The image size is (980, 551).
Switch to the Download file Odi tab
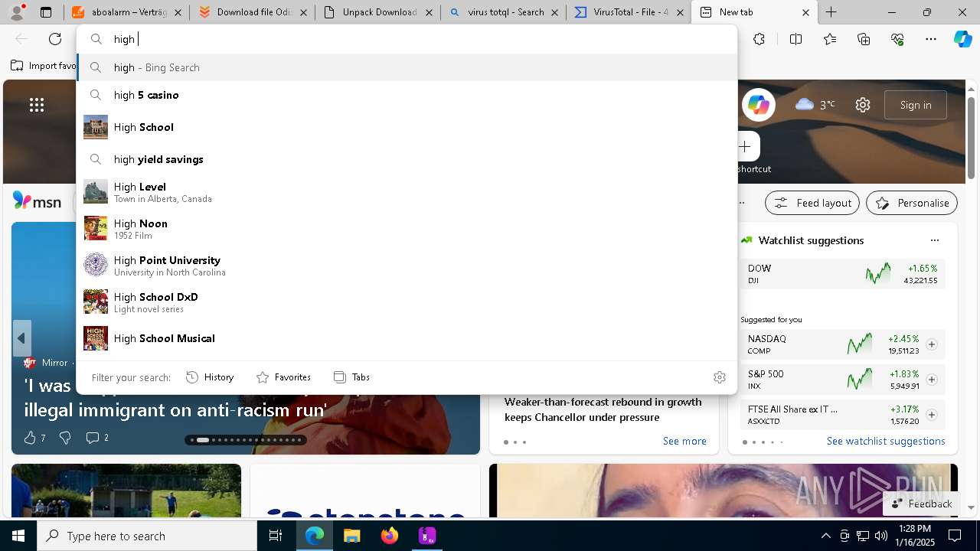pos(252,12)
